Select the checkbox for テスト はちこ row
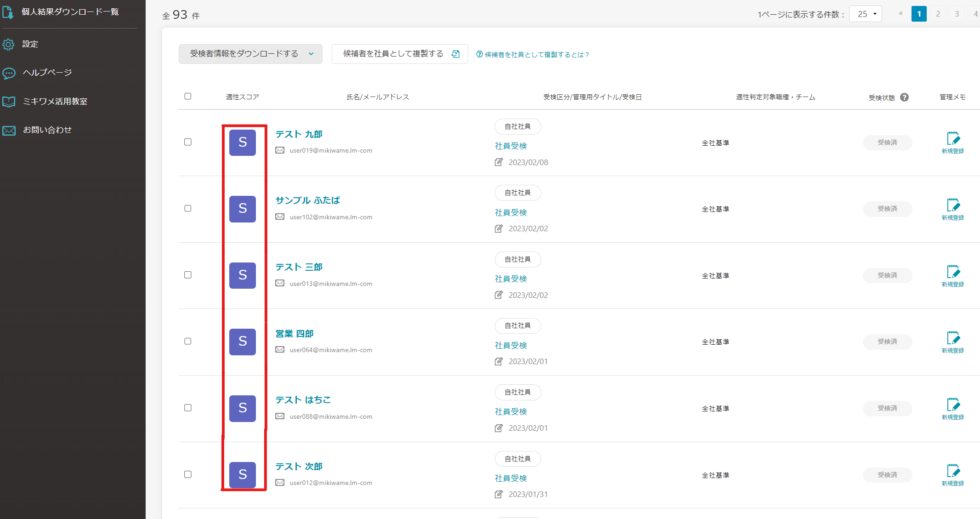This screenshot has width=980, height=519. click(x=188, y=408)
